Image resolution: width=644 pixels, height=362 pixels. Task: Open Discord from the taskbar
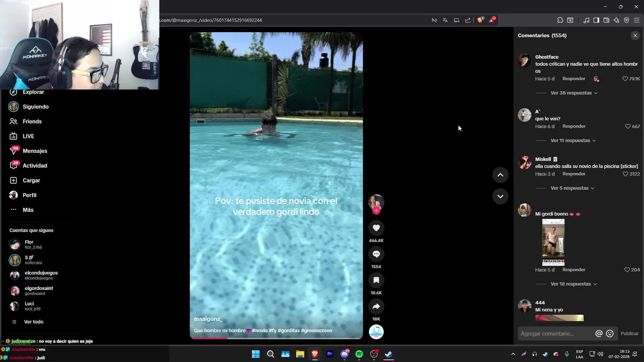click(x=345, y=354)
